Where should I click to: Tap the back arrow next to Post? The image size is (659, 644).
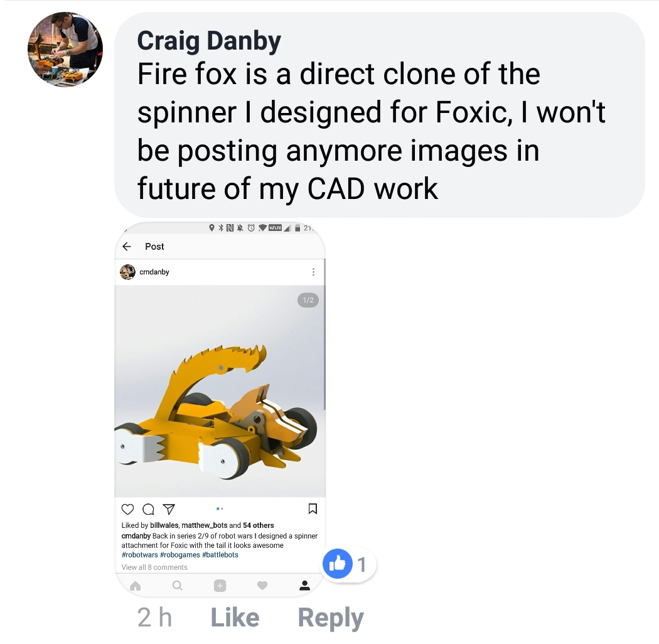click(127, 246)
